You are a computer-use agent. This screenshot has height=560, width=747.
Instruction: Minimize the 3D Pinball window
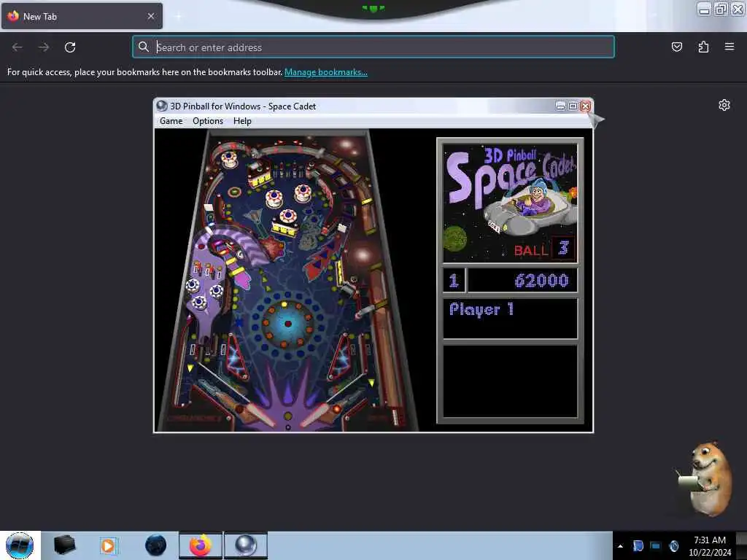coord(561,106)
